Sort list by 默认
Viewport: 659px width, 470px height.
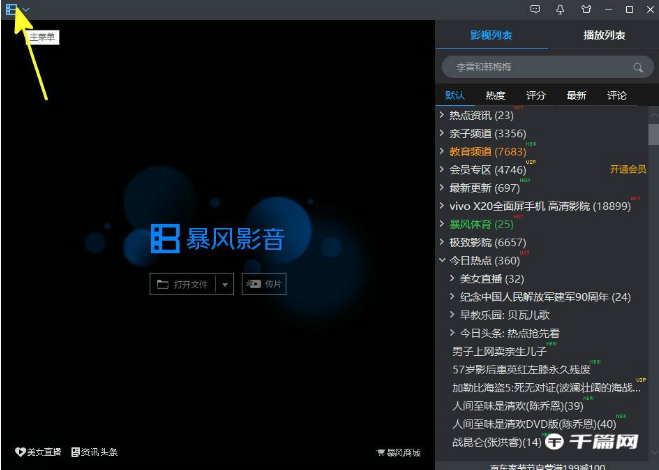pos(455,95)
